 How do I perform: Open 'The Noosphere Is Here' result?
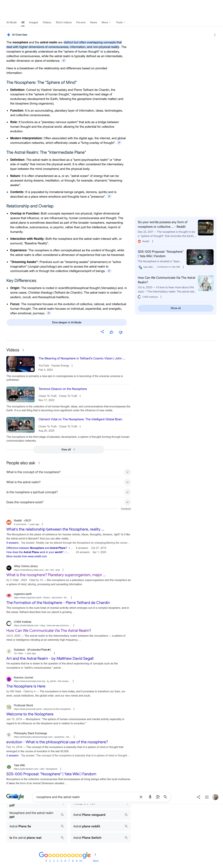click(26, 686)
